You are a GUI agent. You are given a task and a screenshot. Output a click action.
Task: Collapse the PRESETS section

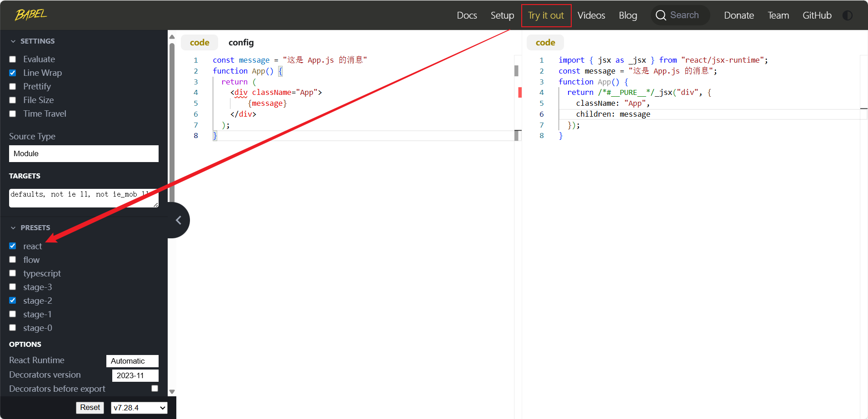tap(30, 228)
